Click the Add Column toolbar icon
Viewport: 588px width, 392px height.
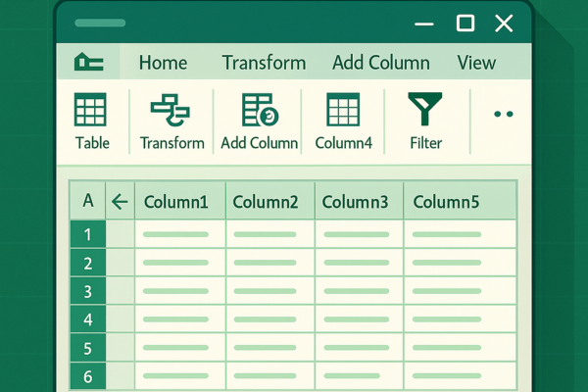(260, 110)
